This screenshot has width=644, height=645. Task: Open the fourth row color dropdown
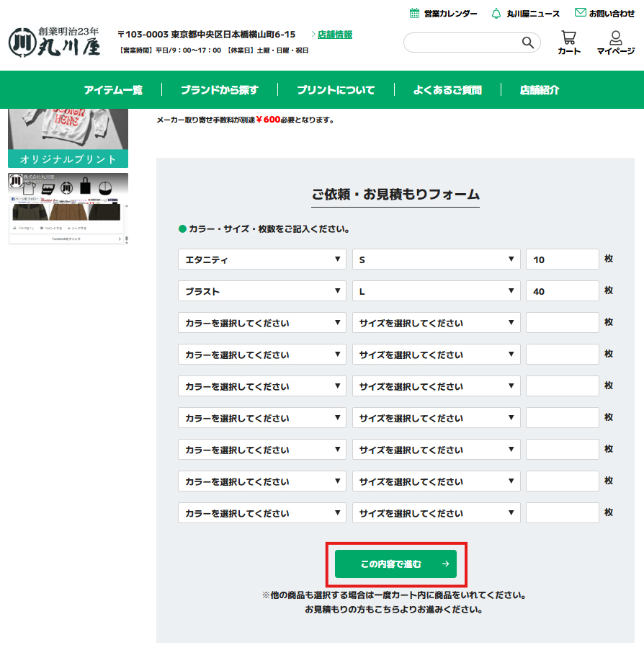click(x=262, y=354)
